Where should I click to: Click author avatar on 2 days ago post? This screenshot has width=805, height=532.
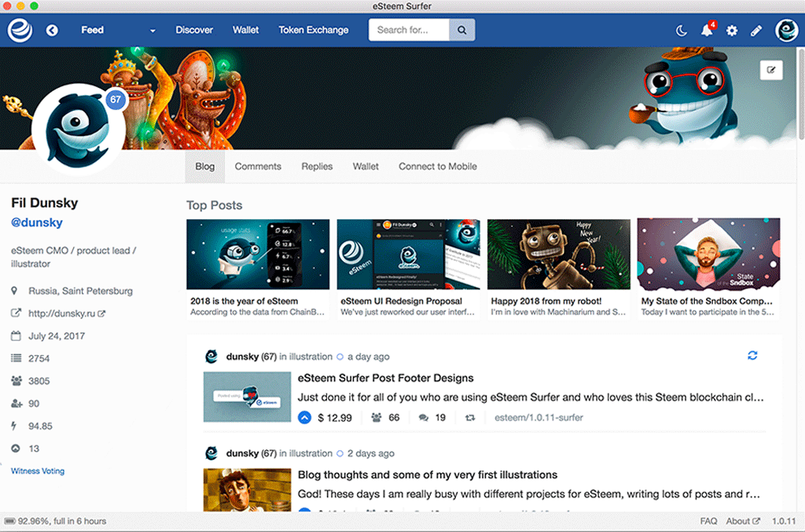(211, 453)
